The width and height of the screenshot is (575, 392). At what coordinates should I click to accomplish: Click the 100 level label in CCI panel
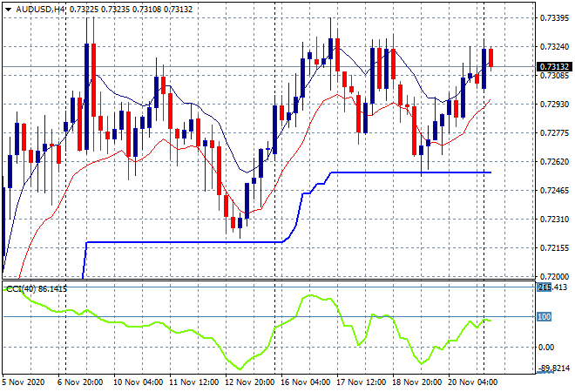545,317
